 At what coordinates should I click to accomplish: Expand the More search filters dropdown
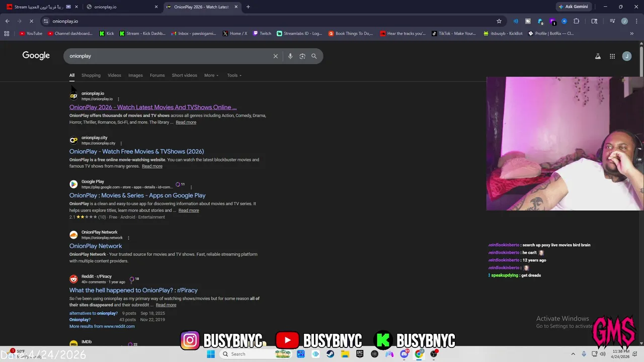(211, 75)
